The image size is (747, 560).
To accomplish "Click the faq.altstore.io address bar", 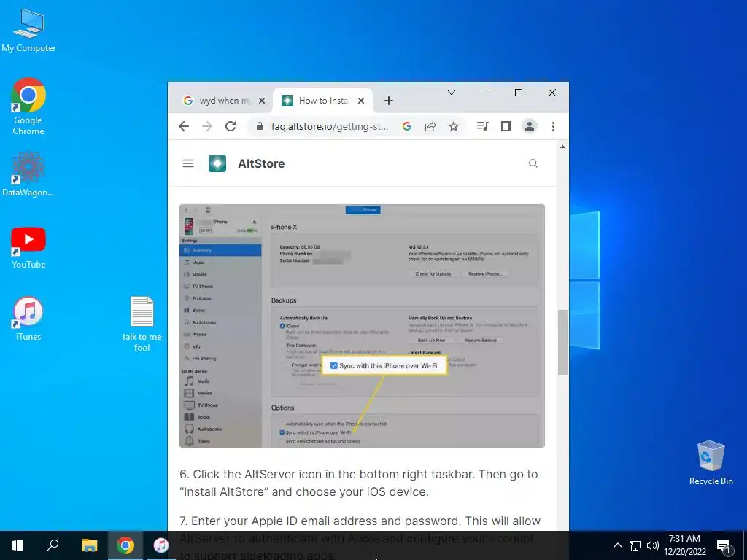I will (x=330, y=126).
